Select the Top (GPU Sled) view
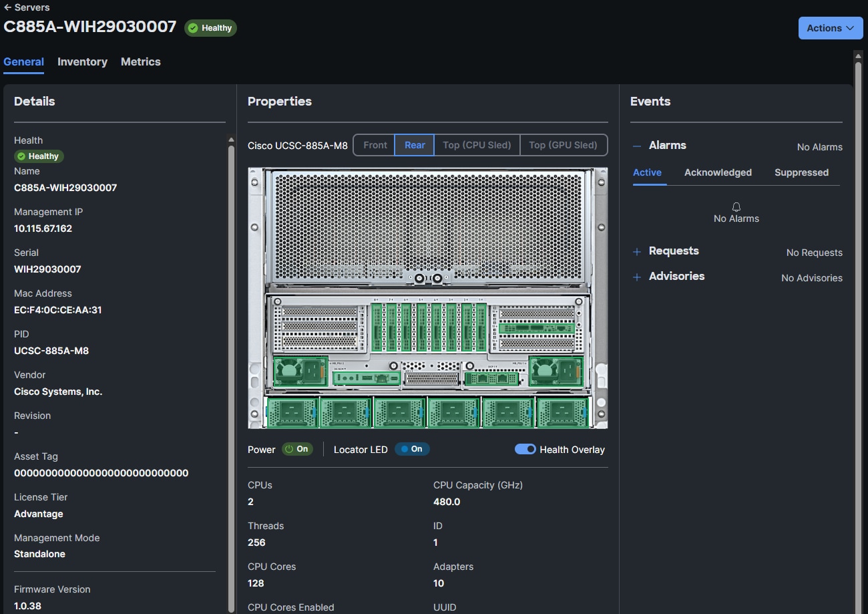This screenshot has width=868, height=614. click(564, 145)
